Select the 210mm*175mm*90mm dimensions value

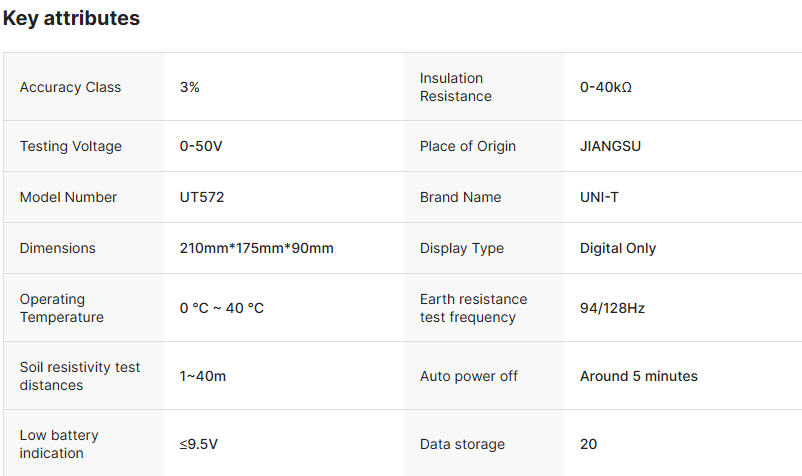tap(257, 248)
